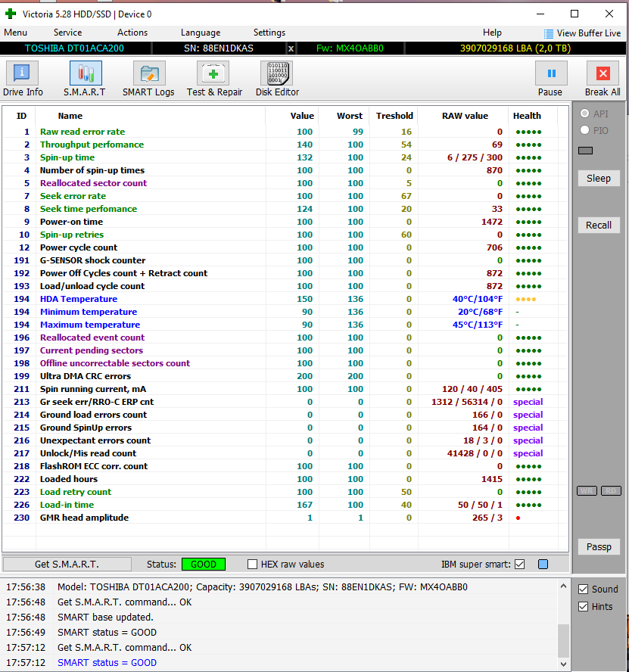Uncheck the Hints option
The image size is (629, 672).
pyautogui.click(x=583, y=606)
